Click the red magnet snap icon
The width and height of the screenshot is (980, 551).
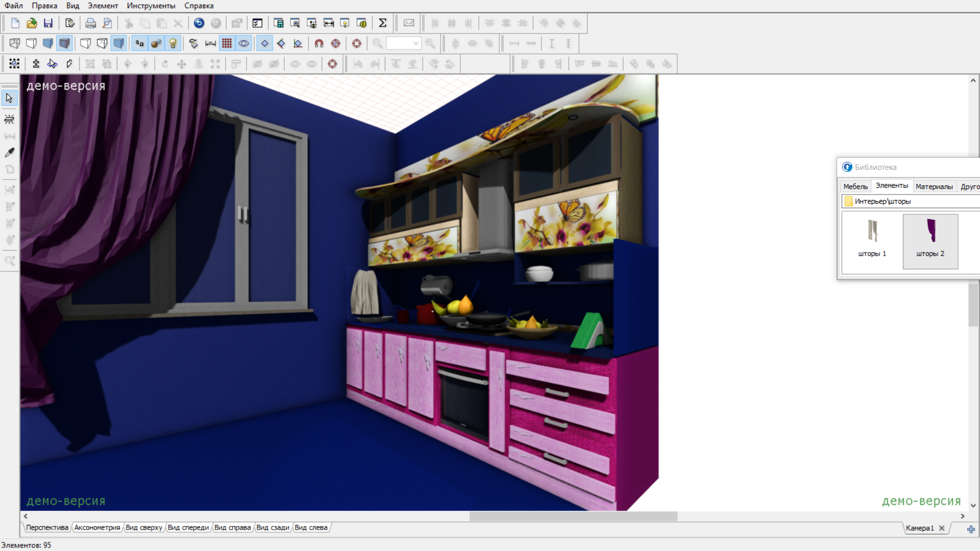(319, 43)
